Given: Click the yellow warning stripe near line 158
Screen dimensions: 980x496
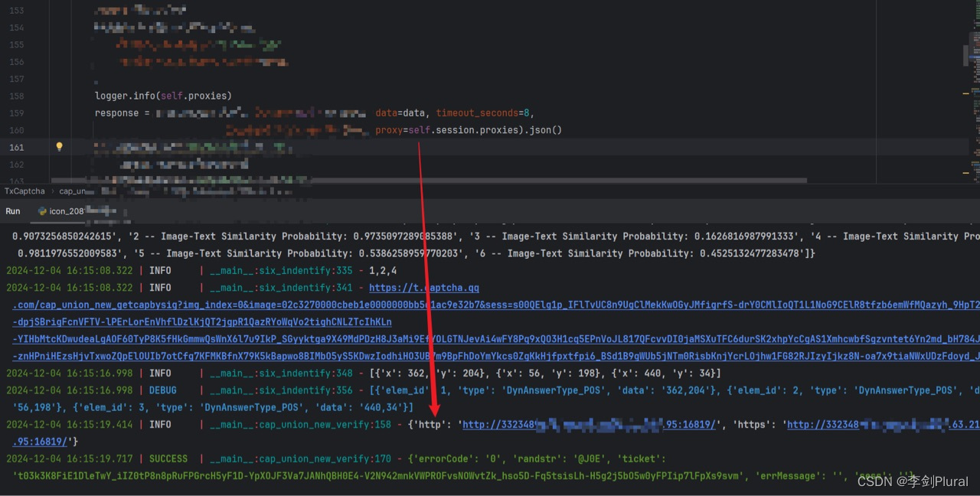Looking at the screenshot, I should (x=966, y=93).
